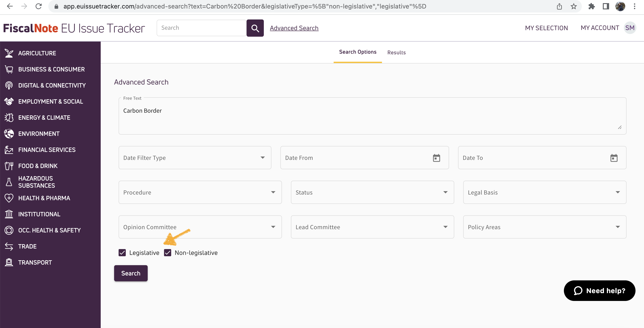Screen dimensions: 644x328
Task: Click the browser address bar URL
Action: click(245, 6)
